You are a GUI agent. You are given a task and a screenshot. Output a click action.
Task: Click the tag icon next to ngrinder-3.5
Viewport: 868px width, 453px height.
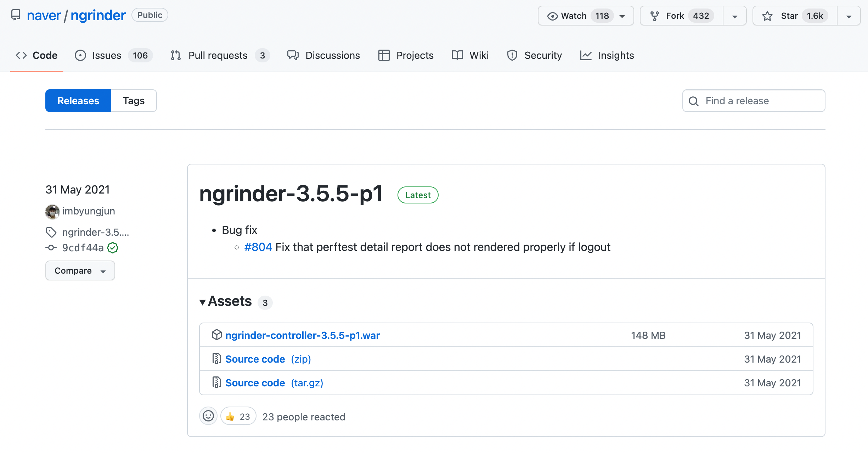click(51, 232)
